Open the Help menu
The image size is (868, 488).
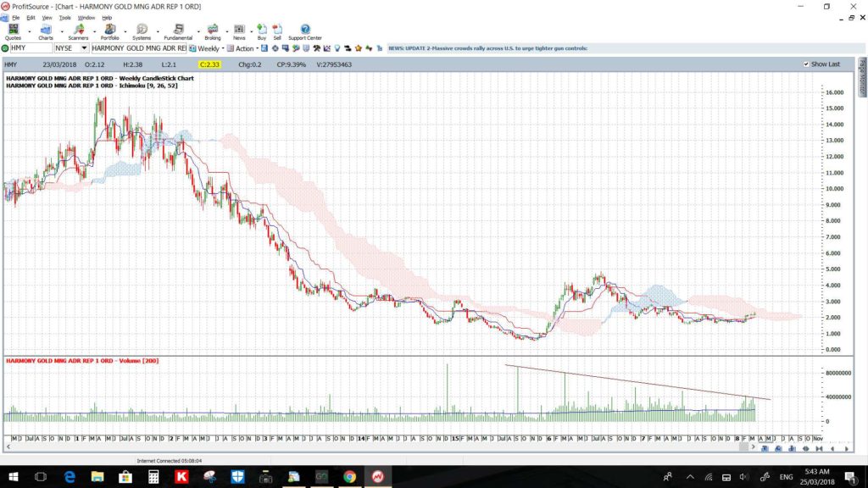107,18
